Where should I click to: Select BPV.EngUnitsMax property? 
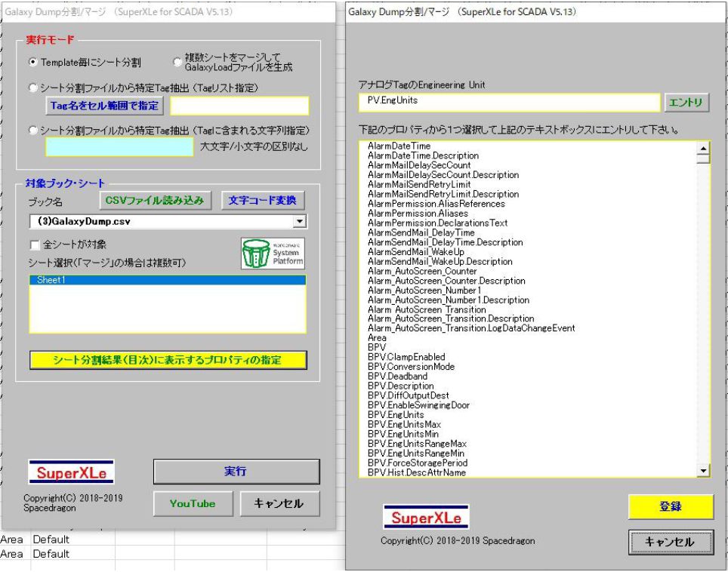click(x=404, y=425)
